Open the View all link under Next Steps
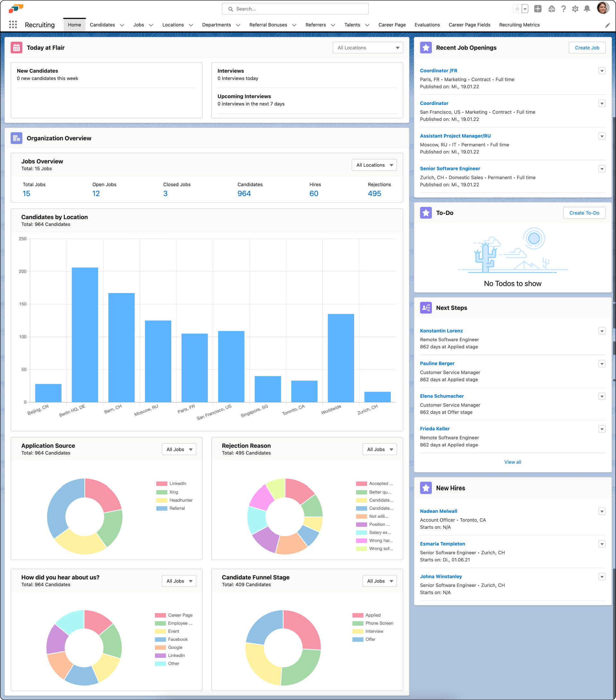 (513, 462)
